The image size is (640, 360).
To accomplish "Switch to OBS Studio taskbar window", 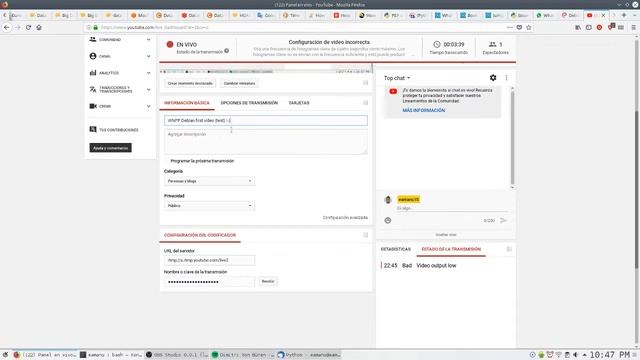I will [177, 355].
